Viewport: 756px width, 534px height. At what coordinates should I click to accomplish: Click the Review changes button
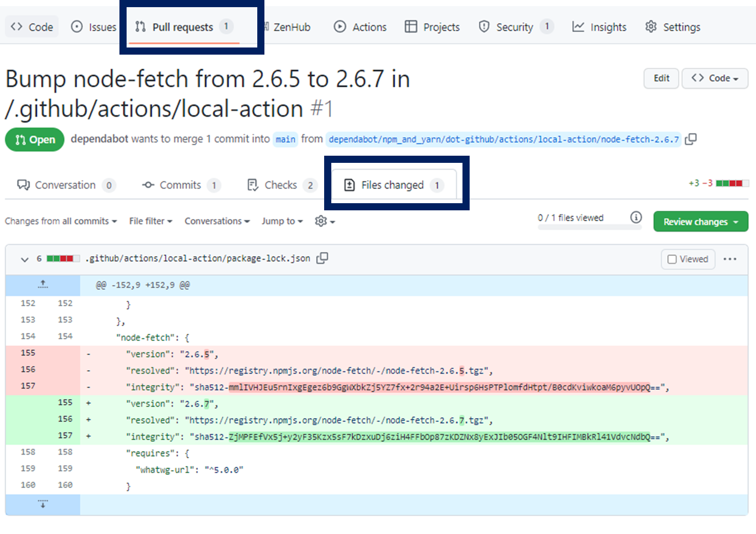700,222
